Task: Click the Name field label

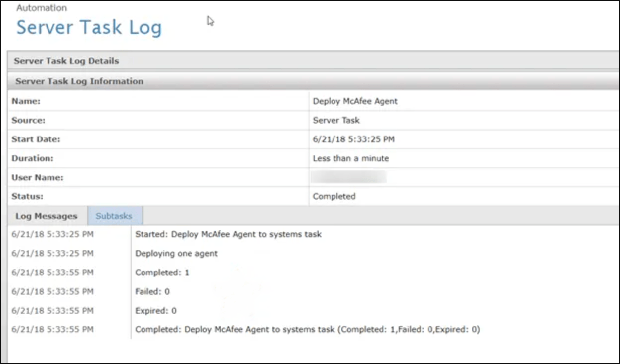Action: [x=25, y=101]
